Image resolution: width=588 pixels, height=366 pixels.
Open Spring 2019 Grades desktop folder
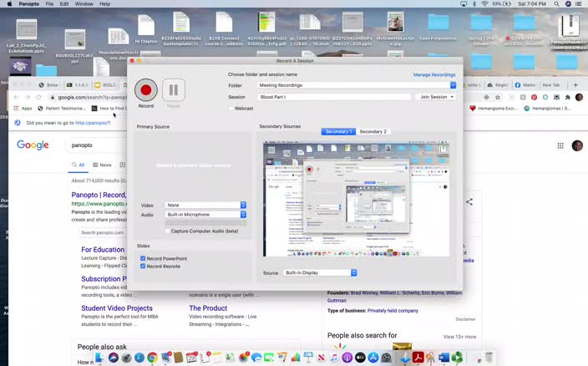pos(481,30)
